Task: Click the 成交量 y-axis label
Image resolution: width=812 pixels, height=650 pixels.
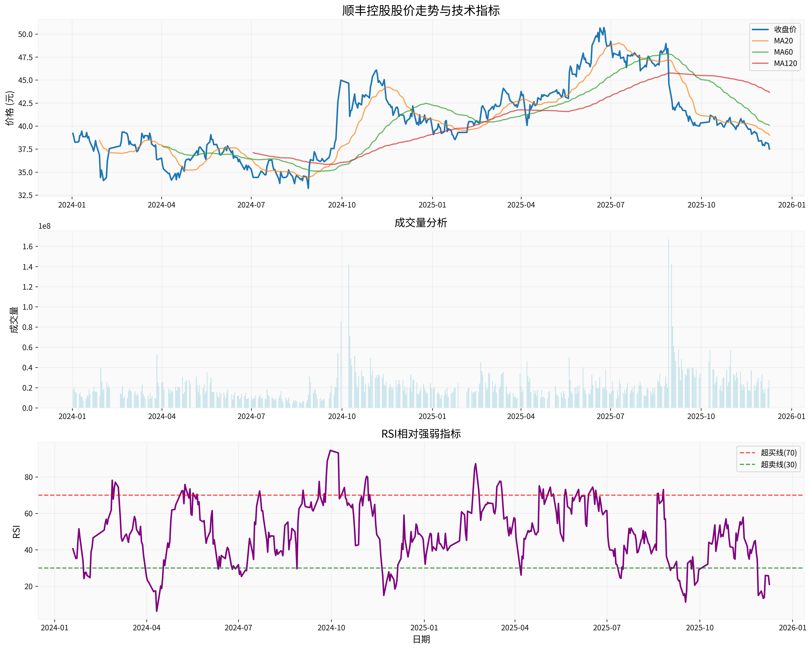Action: point(14,320)
